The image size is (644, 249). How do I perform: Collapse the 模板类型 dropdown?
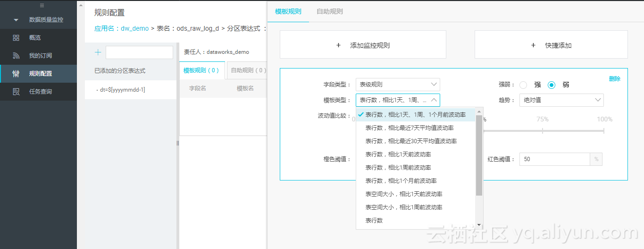pyautogui.click(x=398, y=100)
